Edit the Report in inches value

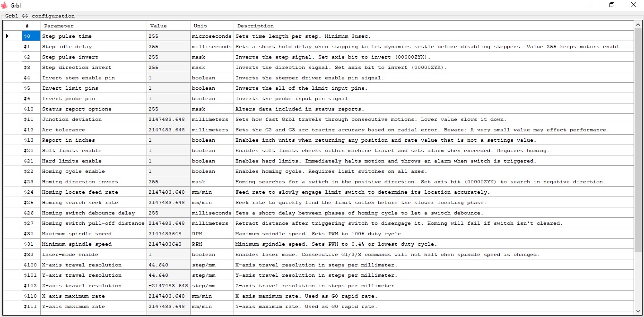(x=168, y=140)
